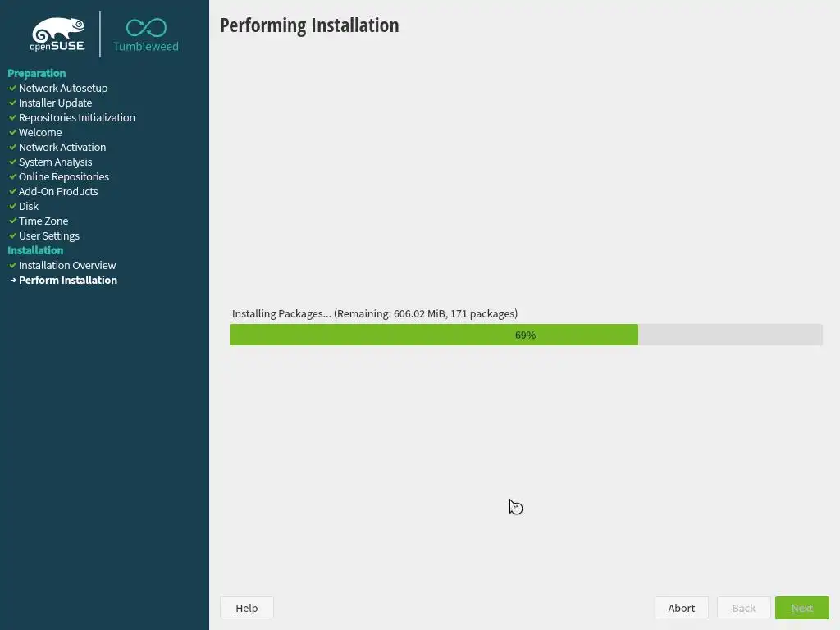The width and height of the screenshot is (840, 630).
Task: Click checkmark icon next to Time Zone
Action: 13,221
